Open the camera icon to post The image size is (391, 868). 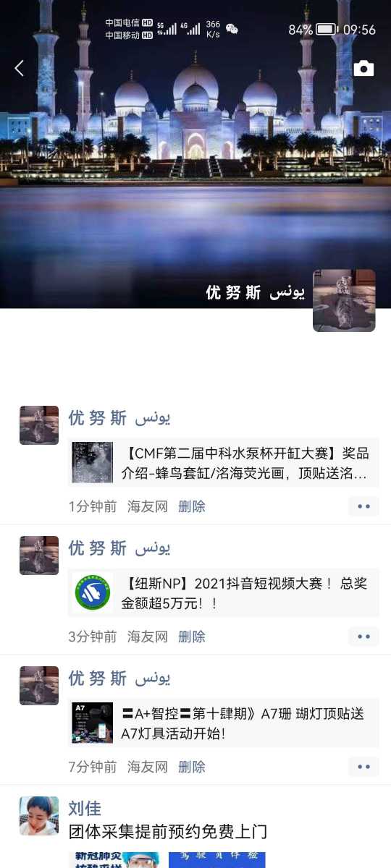pos(363,69)
